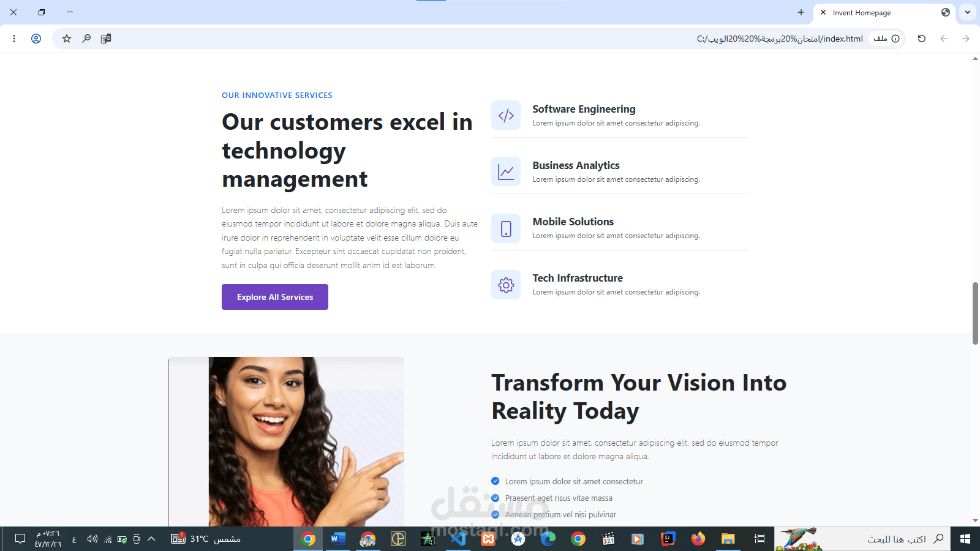Click the Tech Infrastructure gear icon
Screen dimensions: 980x551
[506, 285]
